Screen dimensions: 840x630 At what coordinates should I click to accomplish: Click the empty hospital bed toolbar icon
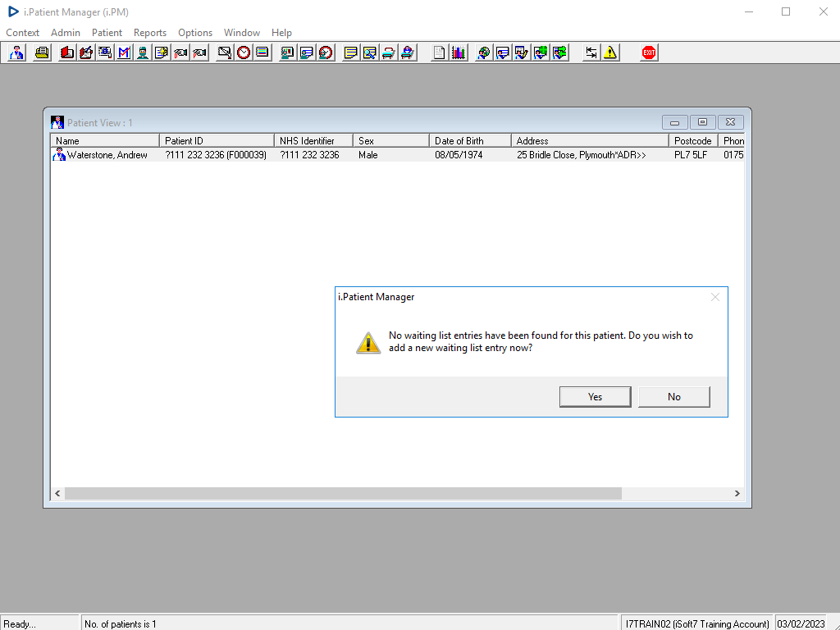389,52
